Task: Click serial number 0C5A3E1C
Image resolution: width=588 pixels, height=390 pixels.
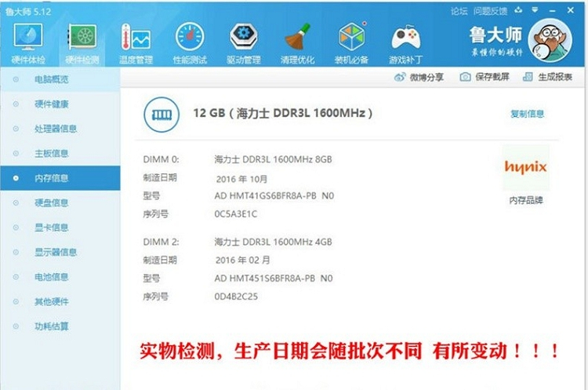Action: [235, 214]
